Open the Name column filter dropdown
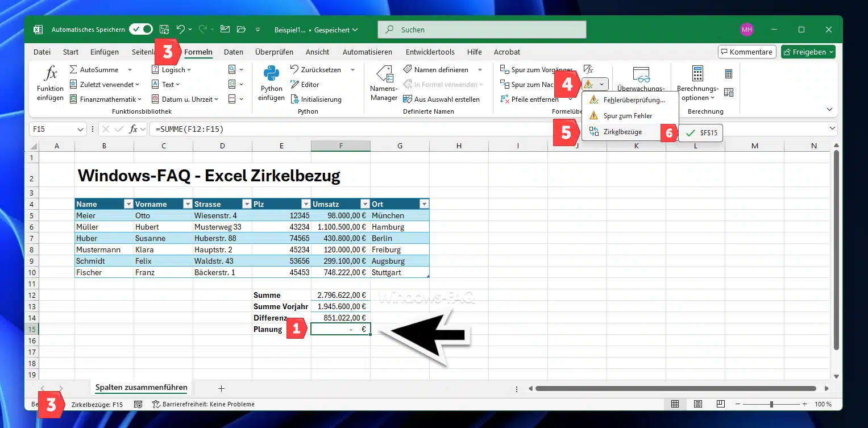 128,204
